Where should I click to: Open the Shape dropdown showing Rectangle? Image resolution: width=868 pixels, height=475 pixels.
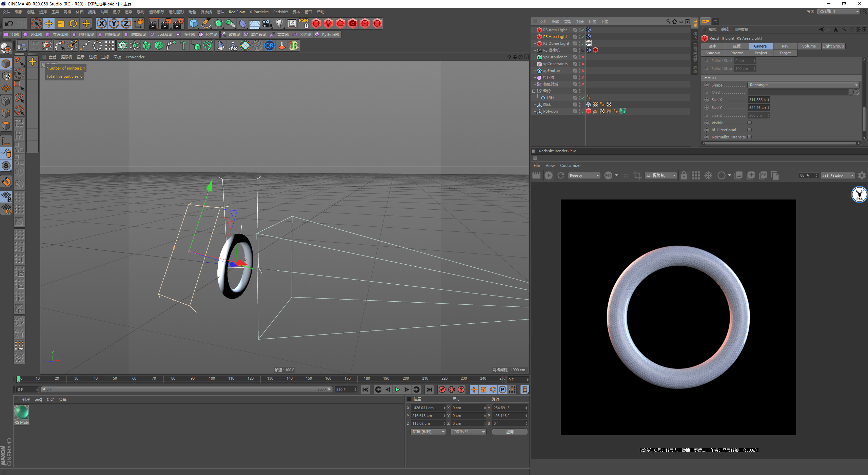point(803,85)
